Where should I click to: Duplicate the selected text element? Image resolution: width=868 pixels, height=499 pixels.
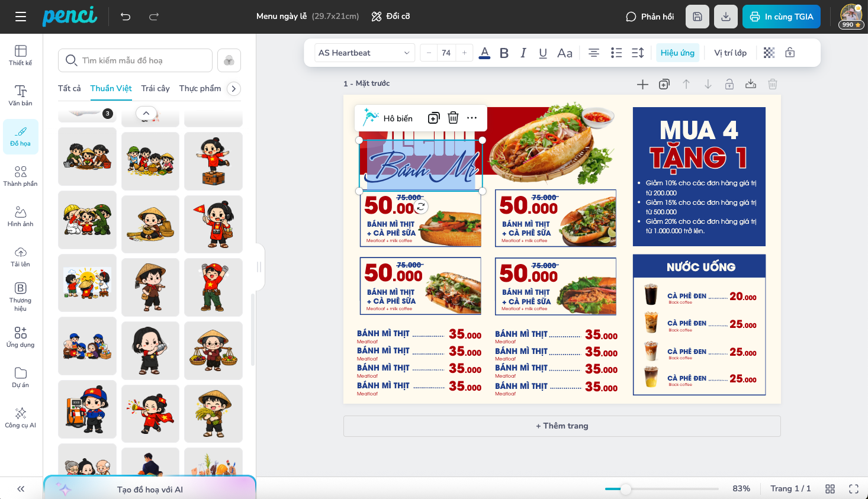(433, 118)
